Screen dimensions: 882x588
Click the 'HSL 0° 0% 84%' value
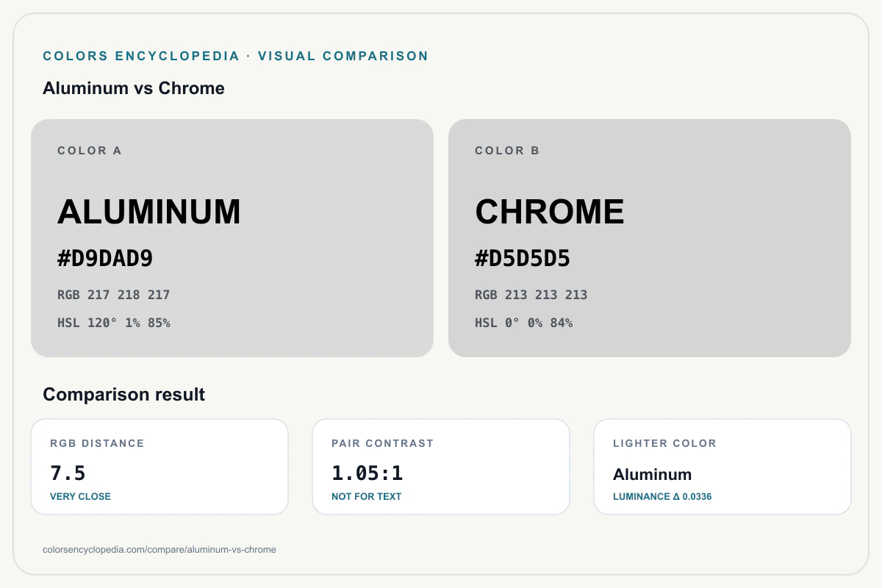(x=524, y=323)
